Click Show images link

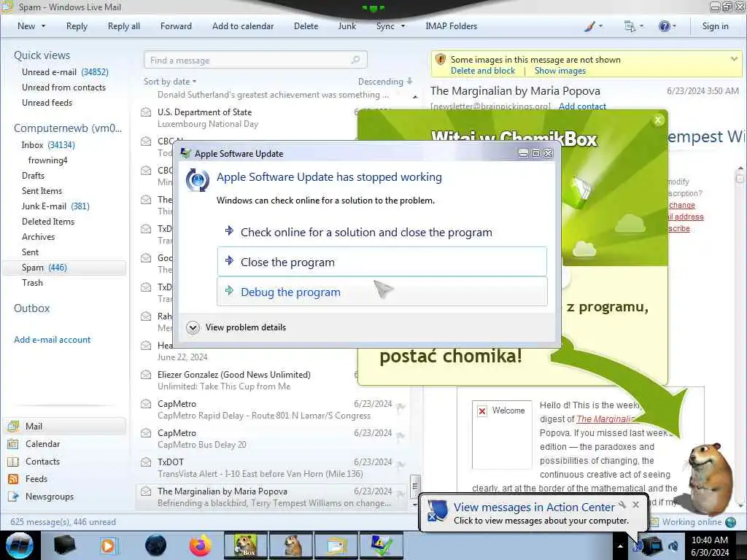point(560,71)
